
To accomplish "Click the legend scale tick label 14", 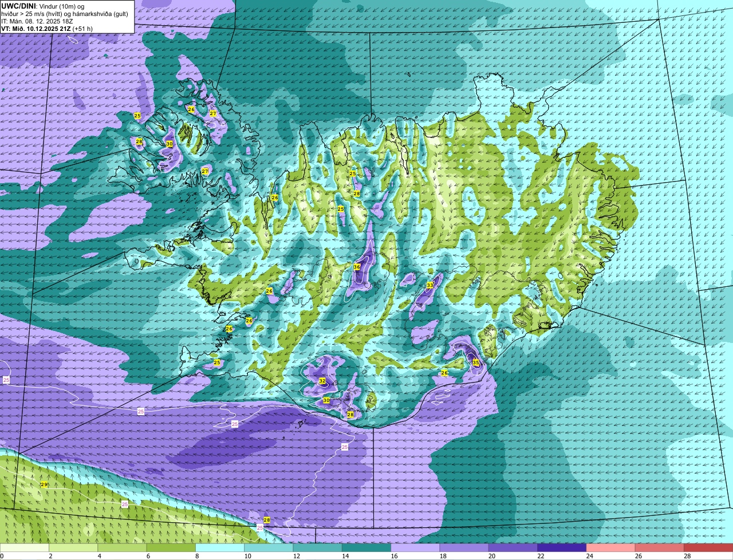I will click(345, 555).
